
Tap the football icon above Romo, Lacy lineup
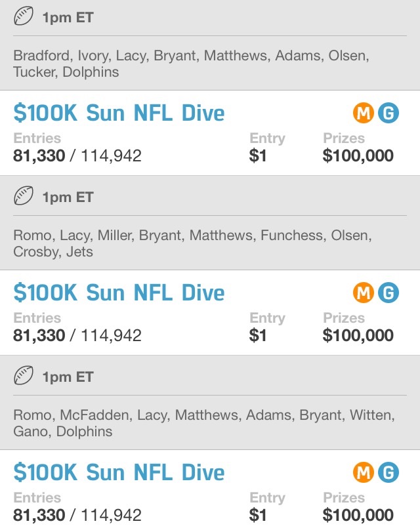tap(24, 195)
